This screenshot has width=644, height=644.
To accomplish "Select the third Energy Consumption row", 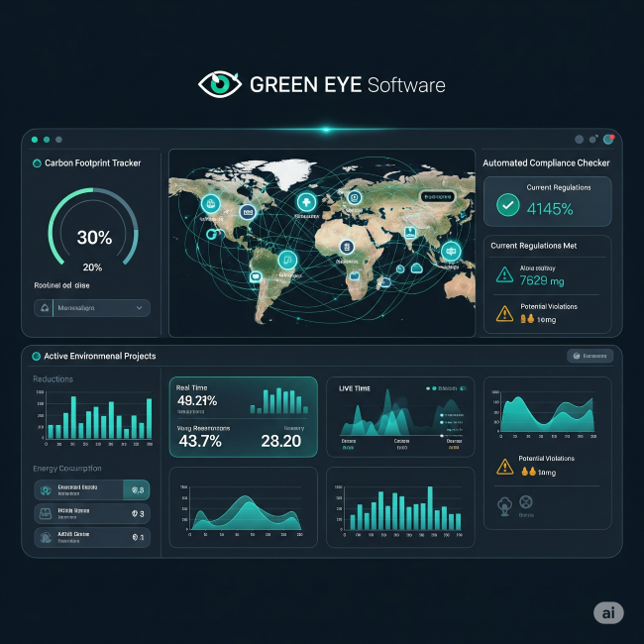I will [92, 537].
